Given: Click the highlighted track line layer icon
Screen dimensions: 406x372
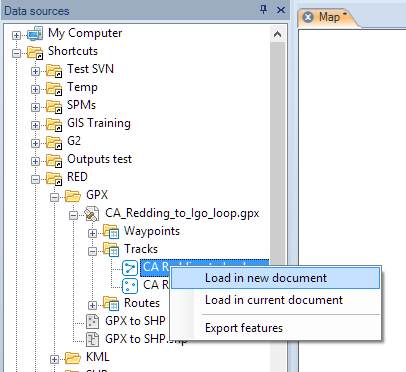Looking at the screenshot, I should pyautogui.click(x=130, y=268).
